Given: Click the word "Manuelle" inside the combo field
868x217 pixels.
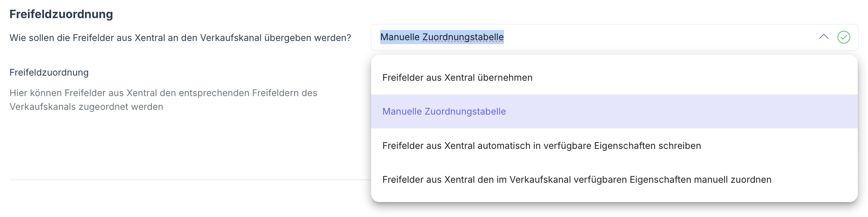Looking at the screenshot, I should point(400,37).
